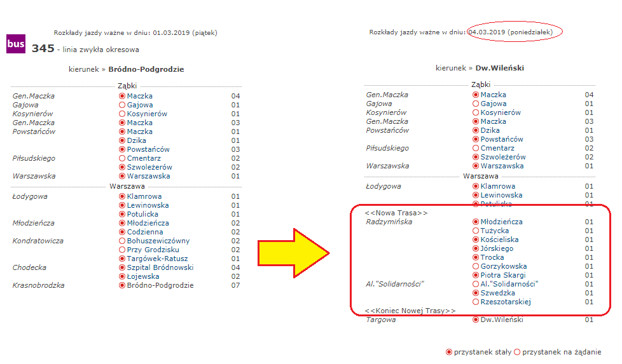Viewport: 622px width, 364px height.
Task: Click the on-demand icon beside Tużycka
Action: pyautogui.click(x=476, y=231)
